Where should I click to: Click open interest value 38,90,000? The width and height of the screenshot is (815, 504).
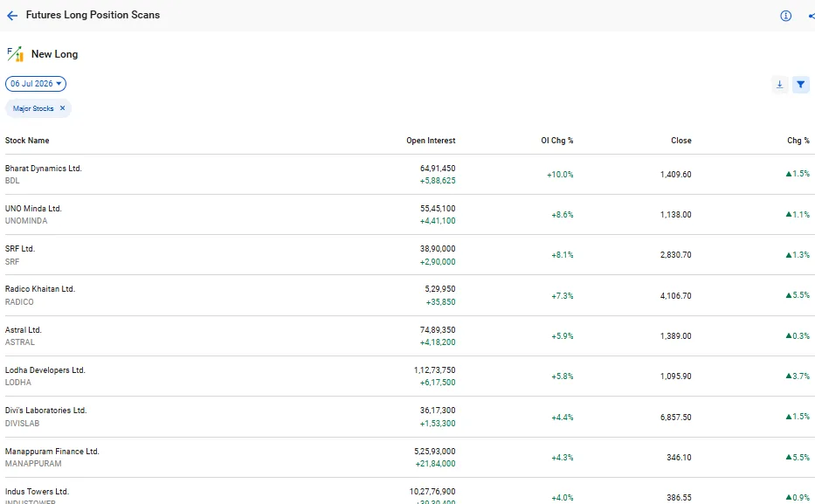tap(438, 248)
